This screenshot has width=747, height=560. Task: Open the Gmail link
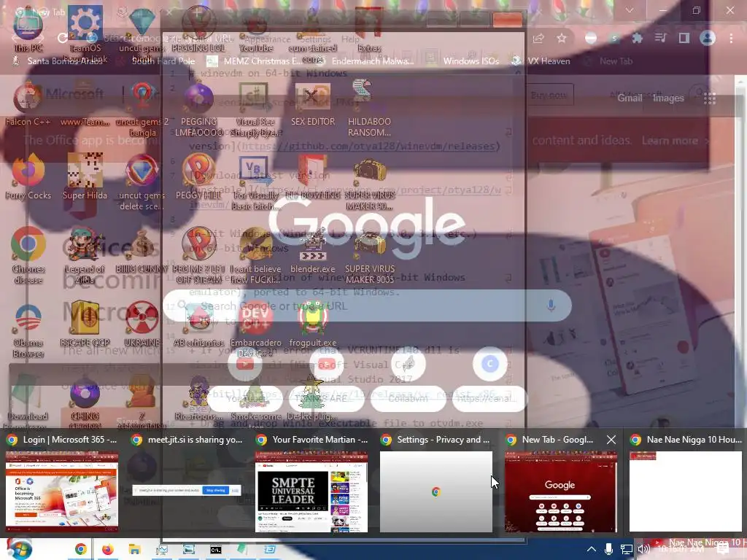630,98
